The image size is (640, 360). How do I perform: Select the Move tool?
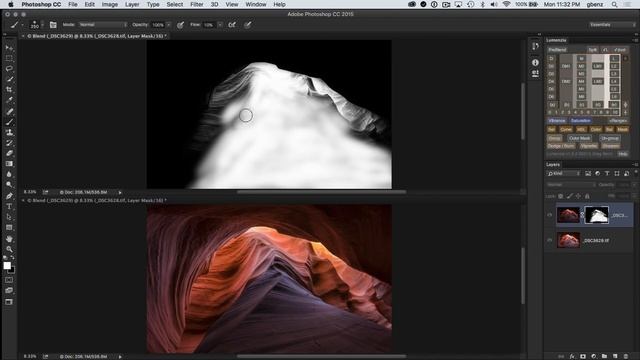9,48
